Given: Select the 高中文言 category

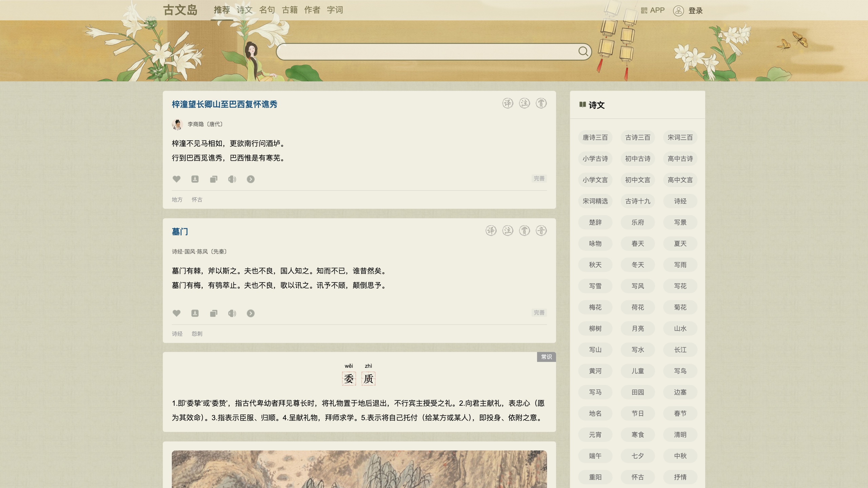Looking at the screenshot, I should pyautogui.click(x=680, y=180).
